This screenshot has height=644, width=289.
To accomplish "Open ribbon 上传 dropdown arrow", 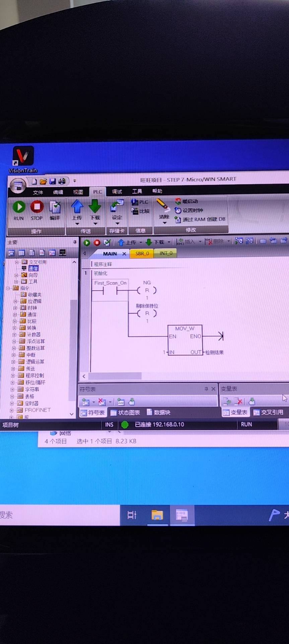I will point(77,224).
